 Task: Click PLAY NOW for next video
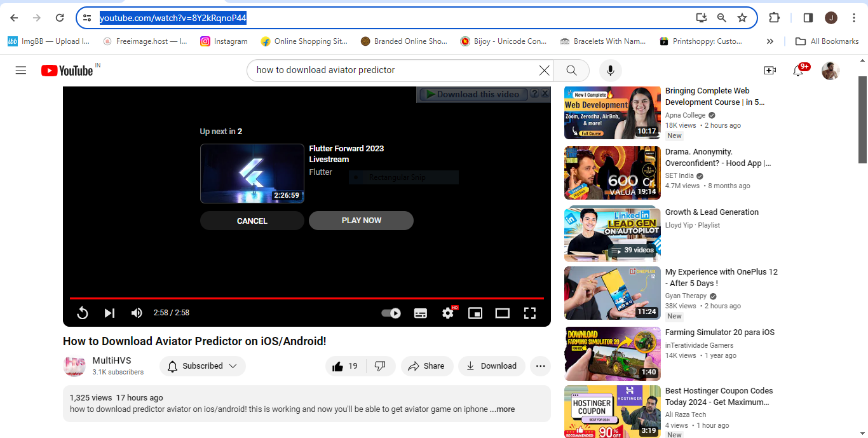[361, 221]
